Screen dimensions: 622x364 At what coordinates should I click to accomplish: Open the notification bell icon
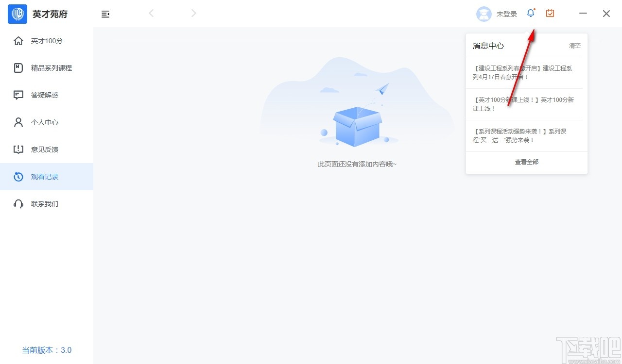click(x=531, y=13)
